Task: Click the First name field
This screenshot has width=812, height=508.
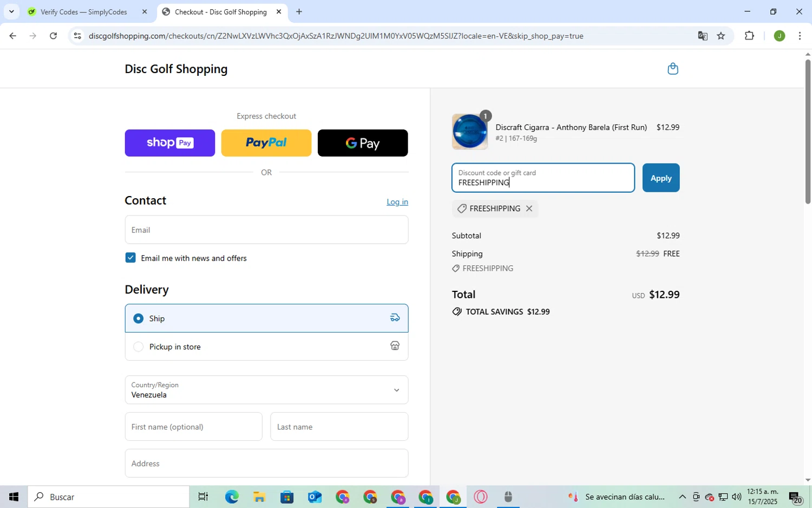Action: pos(193,427)
